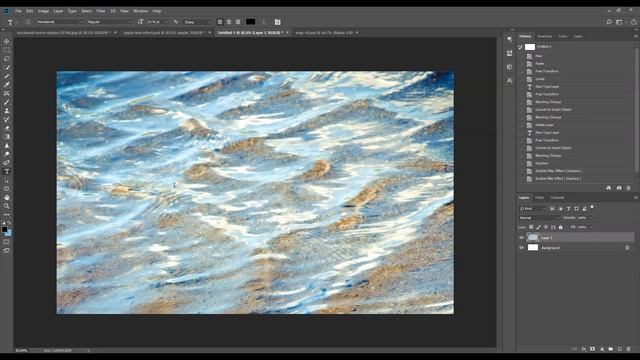
Task: Toggle history brush source for Untitled-1 snapshot
Action: pyautogui.click(x=520, y=47)
